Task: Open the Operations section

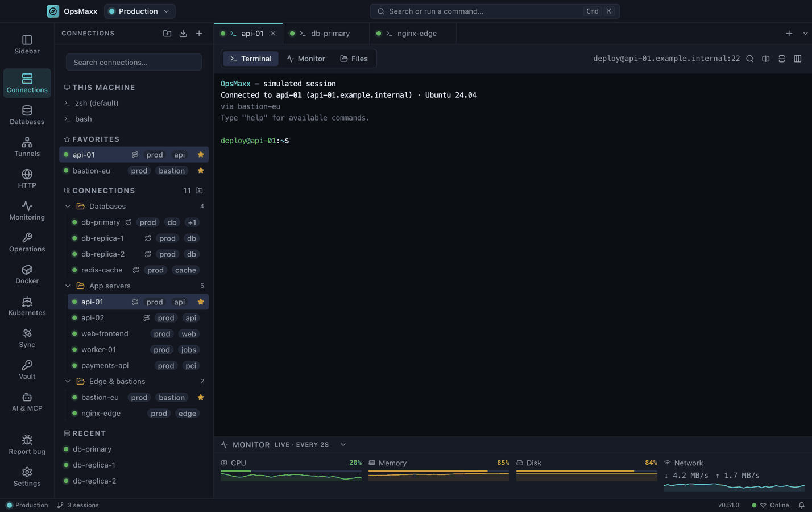Action: pos(27,242)
